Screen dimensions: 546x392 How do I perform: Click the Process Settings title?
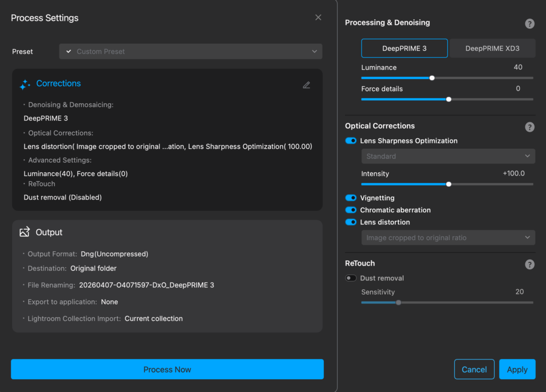pos(45,18)
